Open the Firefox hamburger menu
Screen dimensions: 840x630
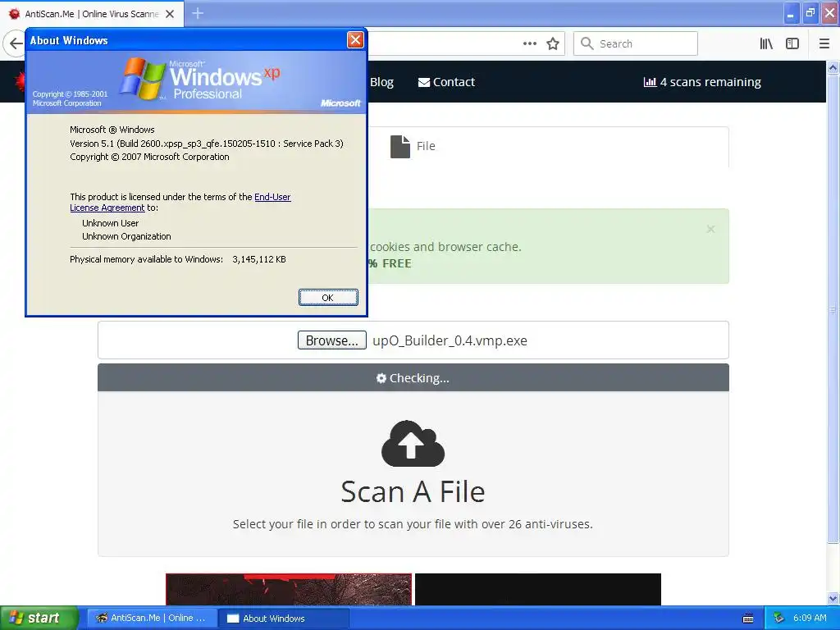824,43
